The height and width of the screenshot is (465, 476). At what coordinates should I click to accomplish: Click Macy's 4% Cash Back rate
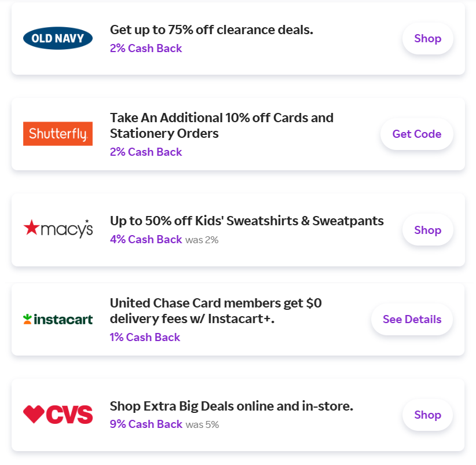[146, 240]
